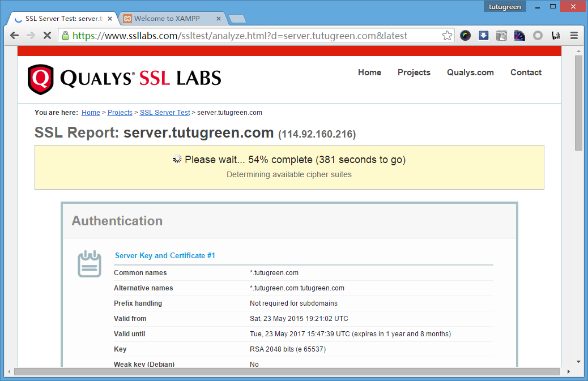Click the certificate clipboard icon
Image resolution: width=588 pixels, height=381 pixels.
[x=90, y=264]
